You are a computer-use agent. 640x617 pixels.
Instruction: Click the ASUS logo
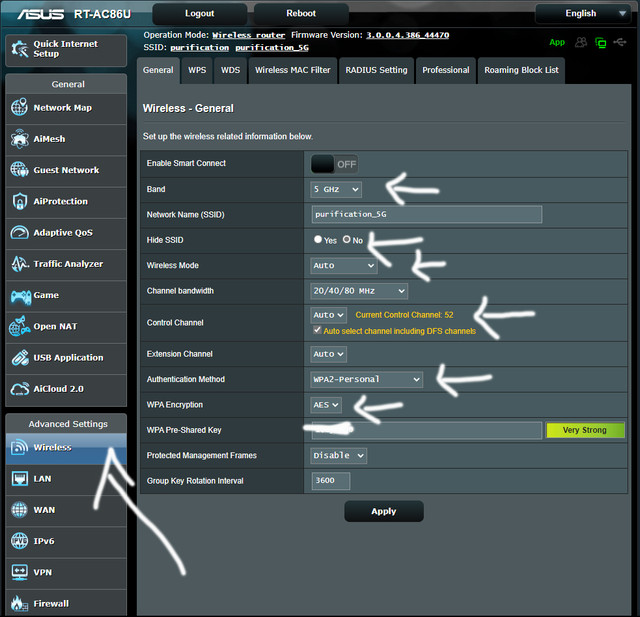click(40, 14)
